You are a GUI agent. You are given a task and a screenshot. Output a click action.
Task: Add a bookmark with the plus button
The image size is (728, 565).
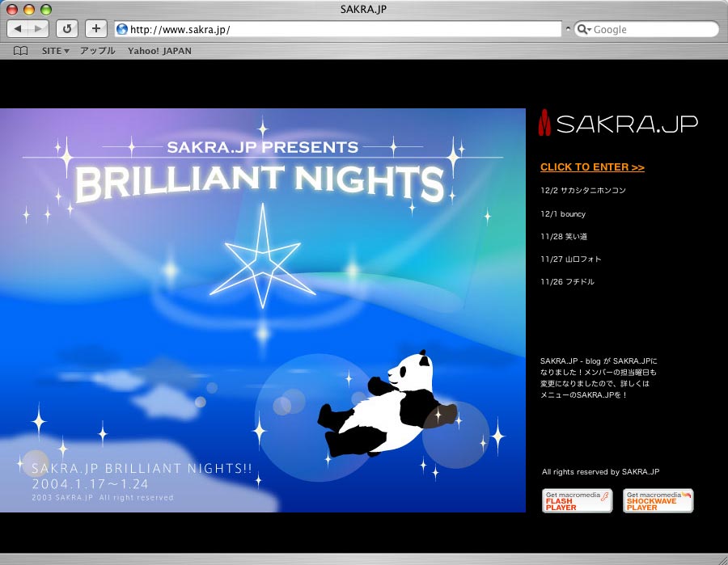coord(96,29)
